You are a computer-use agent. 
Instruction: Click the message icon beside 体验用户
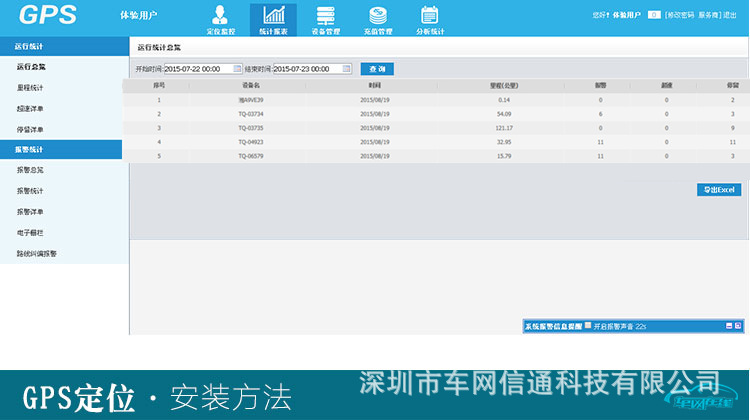[x=654, y=15]
